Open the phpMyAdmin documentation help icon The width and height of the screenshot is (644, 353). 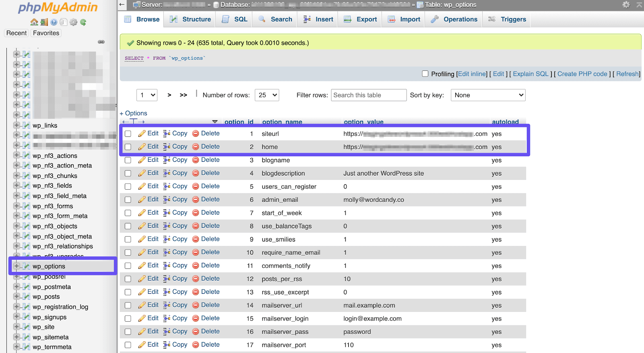click(54, 22)
